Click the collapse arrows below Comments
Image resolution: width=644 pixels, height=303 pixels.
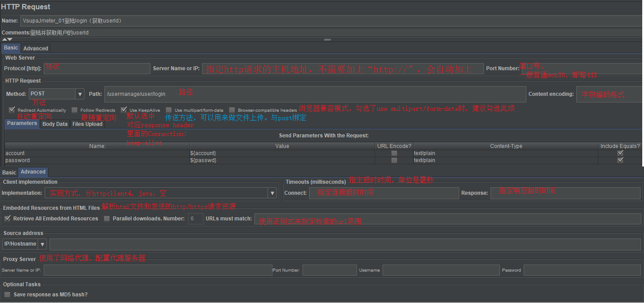[7, 39]
